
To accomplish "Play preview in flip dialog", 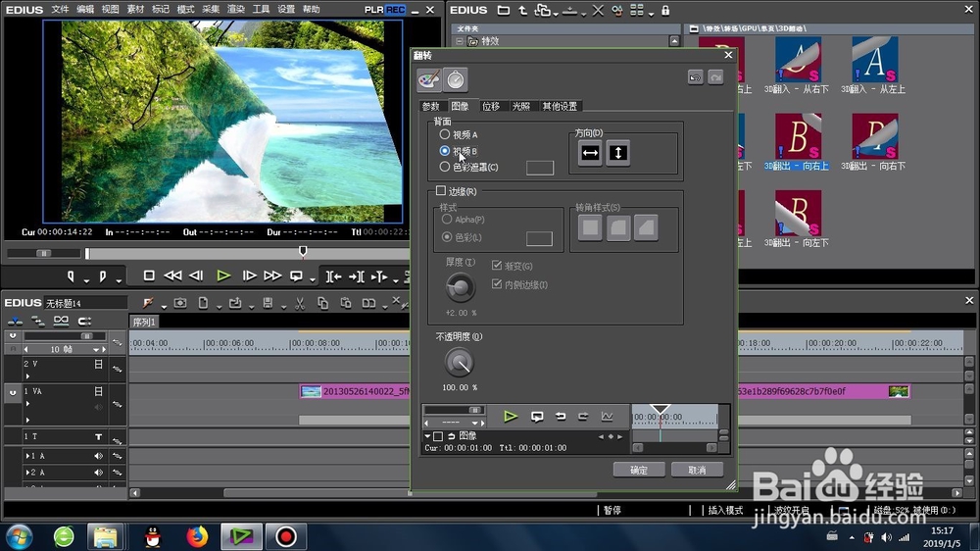I will 511,417.
